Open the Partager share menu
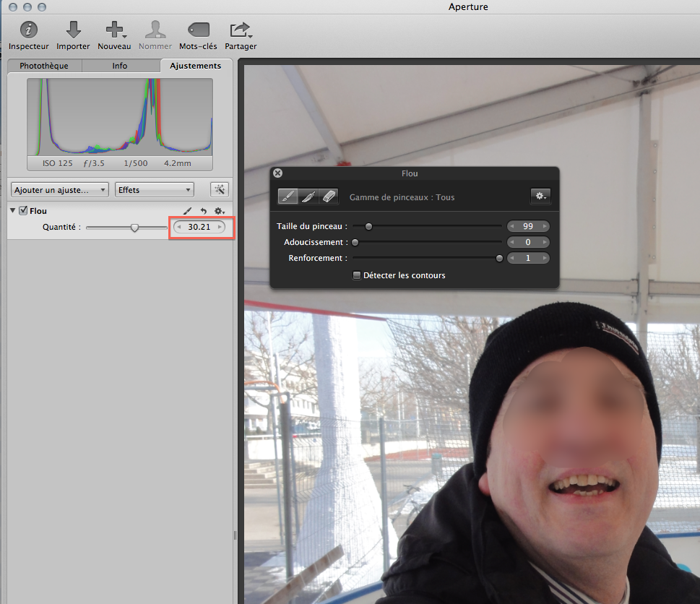 [240, 30]
